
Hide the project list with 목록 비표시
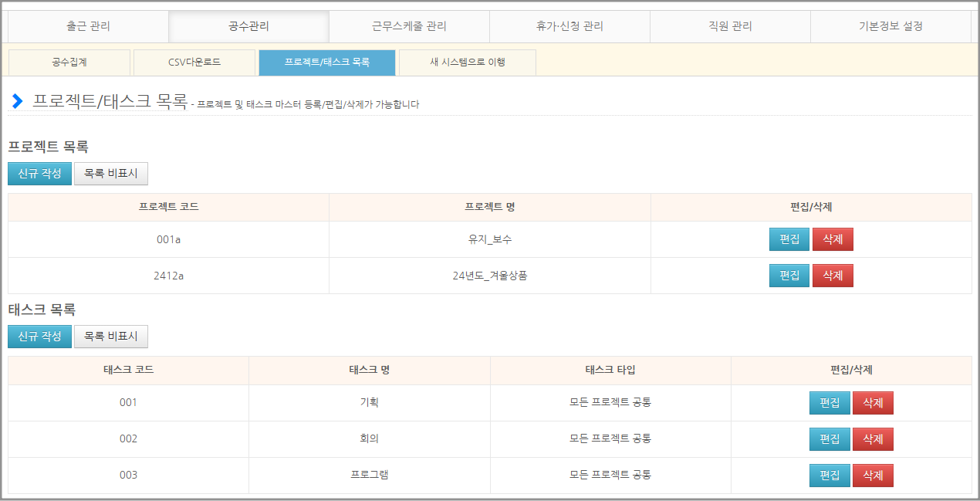coord(110,174)
